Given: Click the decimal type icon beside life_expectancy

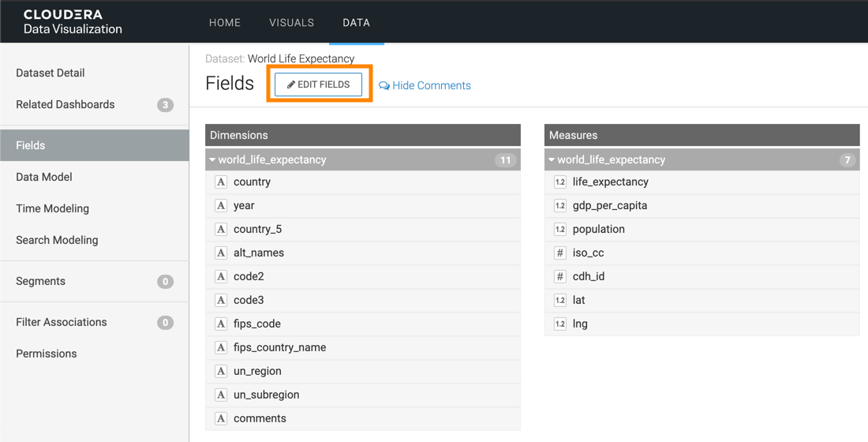Looking at the screenshot, I should [x=559, y=182].
